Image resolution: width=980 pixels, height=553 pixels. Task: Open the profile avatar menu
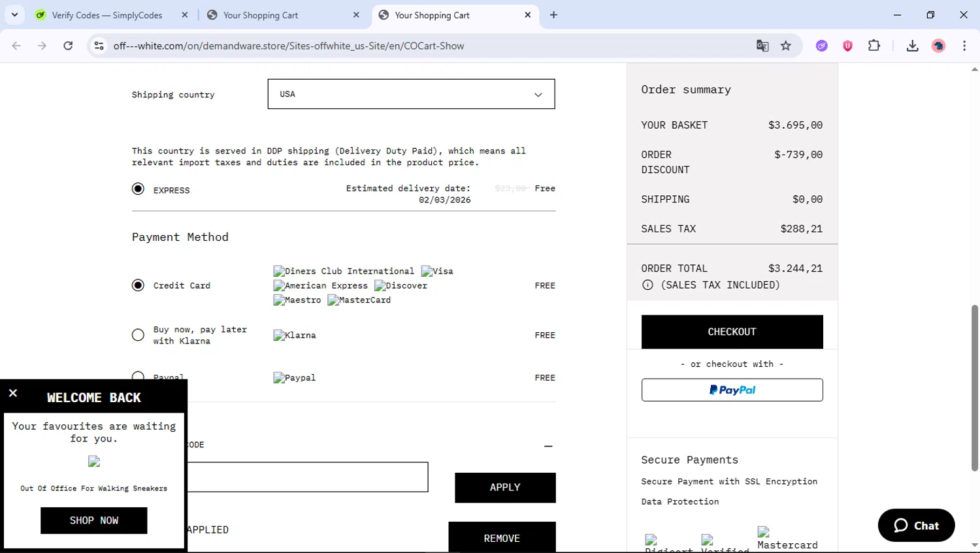click(x=939, y=46)
